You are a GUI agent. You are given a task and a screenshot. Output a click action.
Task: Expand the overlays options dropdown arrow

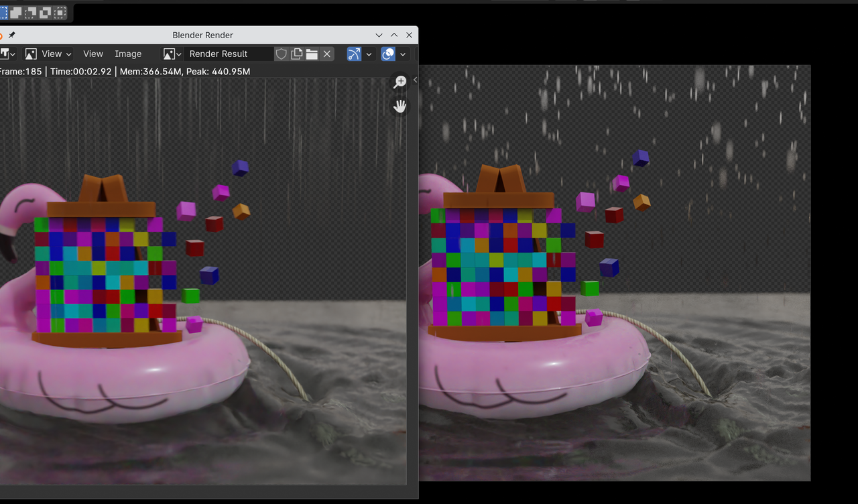[403, 54]
